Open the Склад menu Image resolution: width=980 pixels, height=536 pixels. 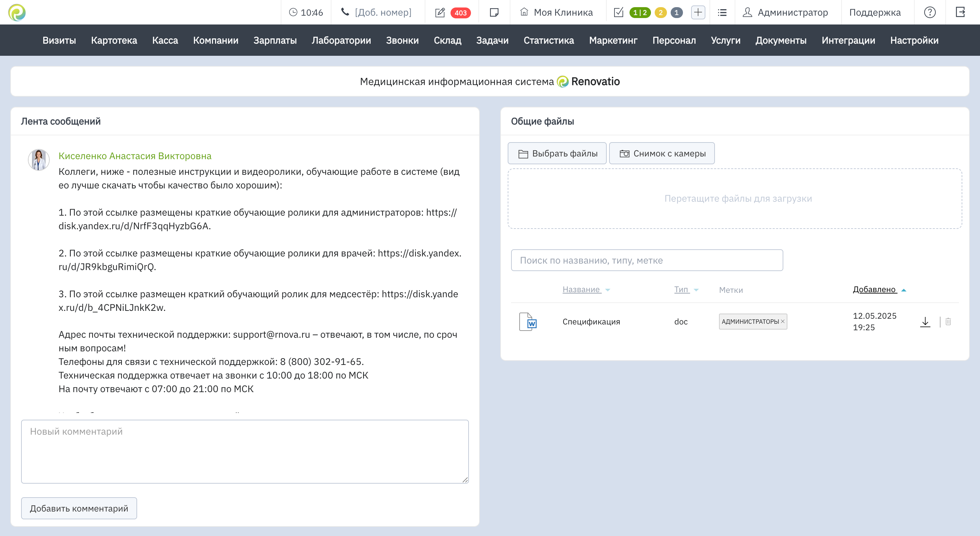tap(447, 40)
